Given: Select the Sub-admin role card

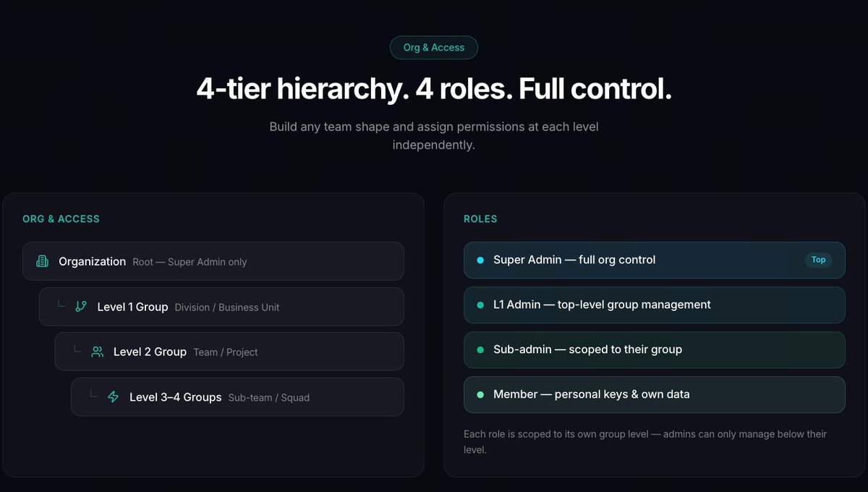Looking at the screenshot, I should pos(655,349).
